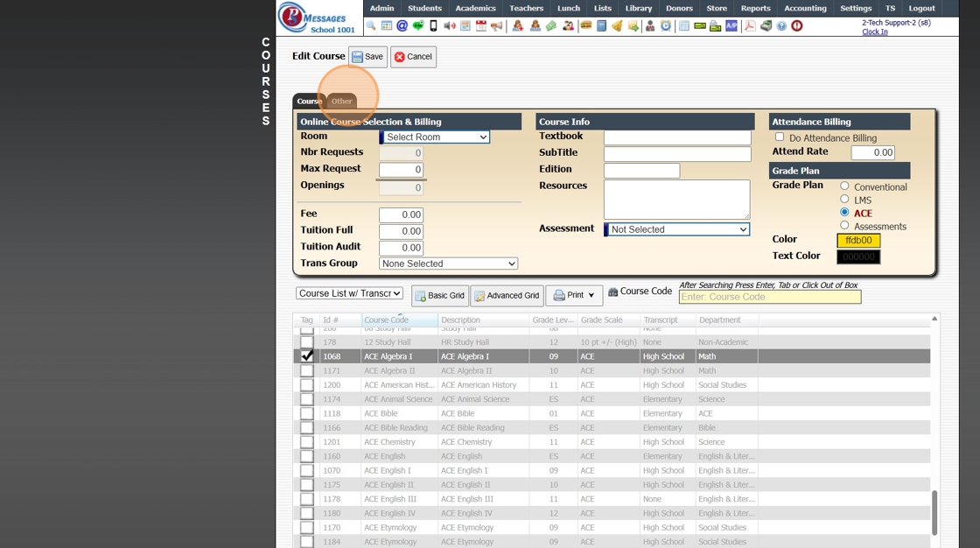Tick the tag checkbox for ACE Chemistry
Viewport: 980px width, 548px height.
(306, 442)
